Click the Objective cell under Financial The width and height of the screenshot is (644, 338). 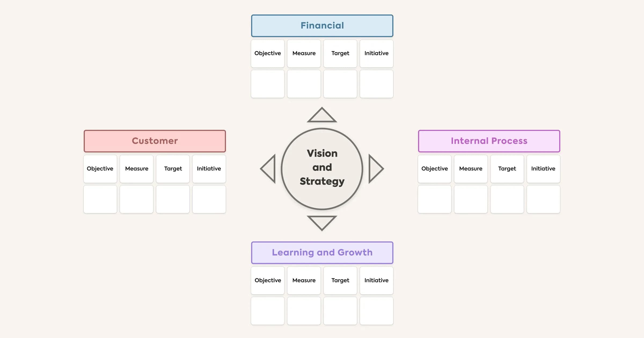[x=268, y=53]
